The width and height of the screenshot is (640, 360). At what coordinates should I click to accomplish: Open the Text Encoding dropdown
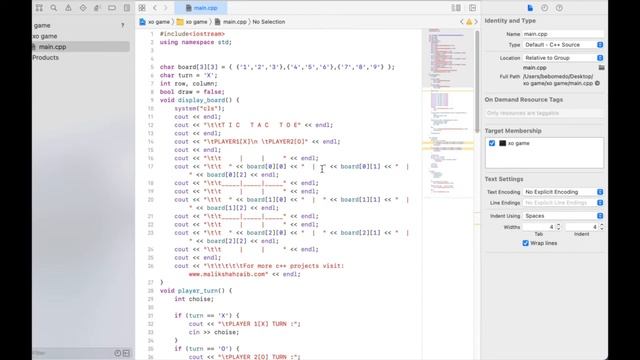click(x=563, y=192)
